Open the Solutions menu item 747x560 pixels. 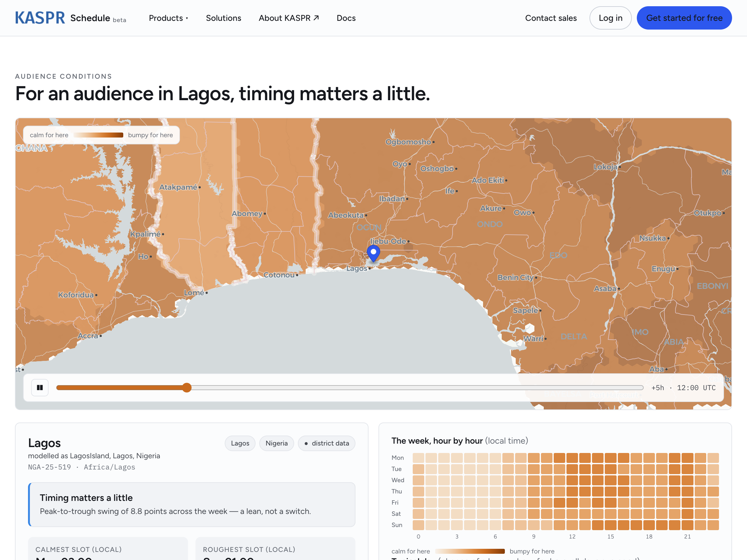click(x=223, y=18)
